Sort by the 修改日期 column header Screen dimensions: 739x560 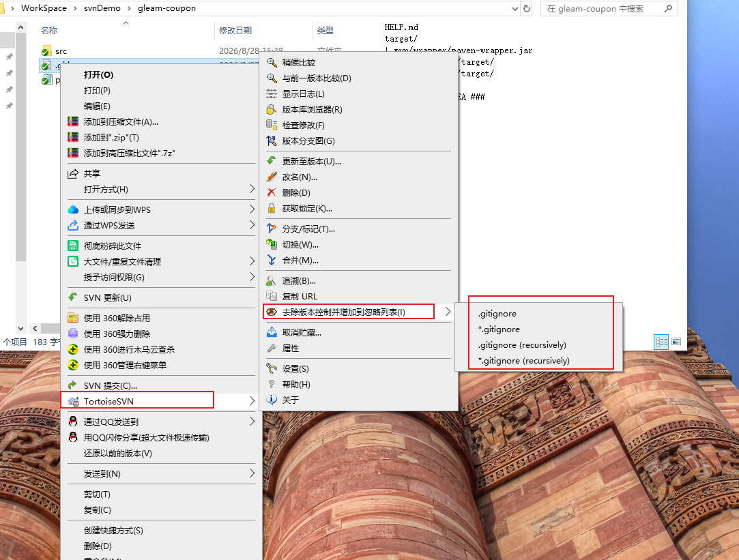tap(235, 31)
